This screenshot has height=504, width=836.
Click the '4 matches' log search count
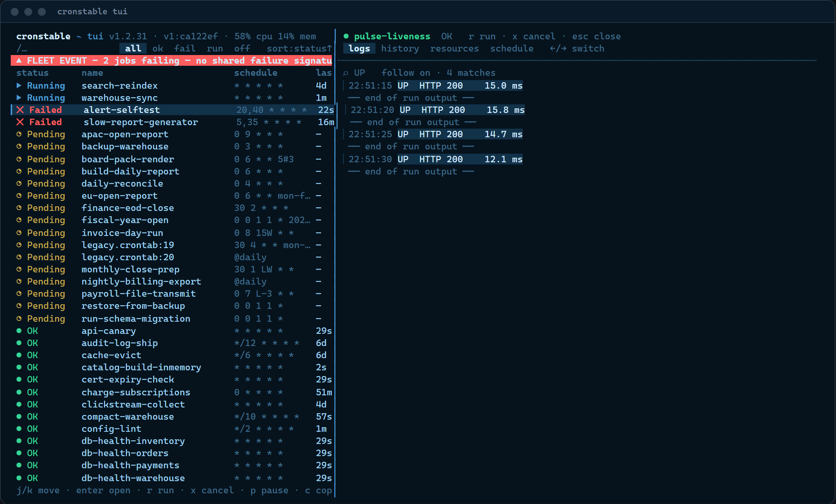471,73
